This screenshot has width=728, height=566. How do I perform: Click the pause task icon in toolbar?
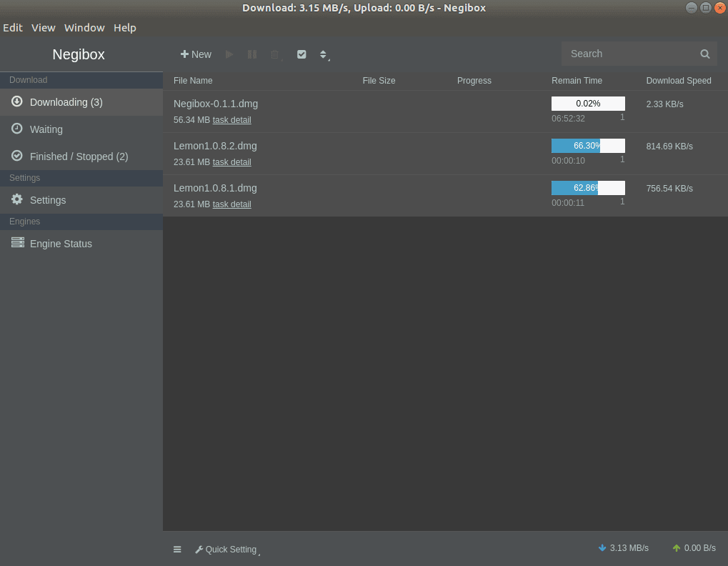click(x=252, y=54)
